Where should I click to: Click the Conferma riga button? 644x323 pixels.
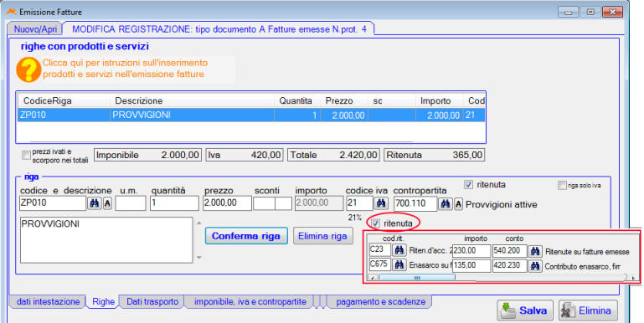246,236
